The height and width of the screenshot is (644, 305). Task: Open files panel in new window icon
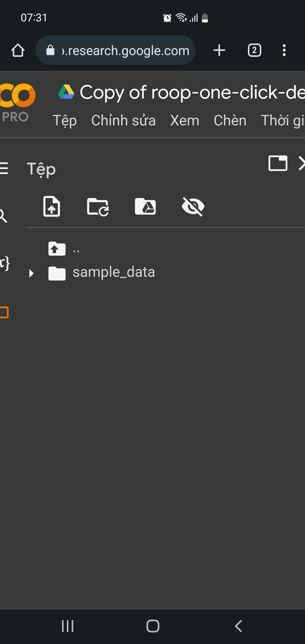coord(278,163)
